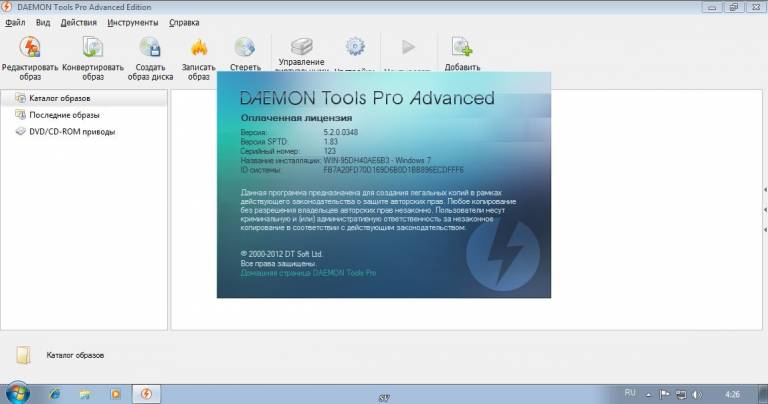Click Записать образ flame icon
Screen dimensions: 768x404
click(199, 48)
